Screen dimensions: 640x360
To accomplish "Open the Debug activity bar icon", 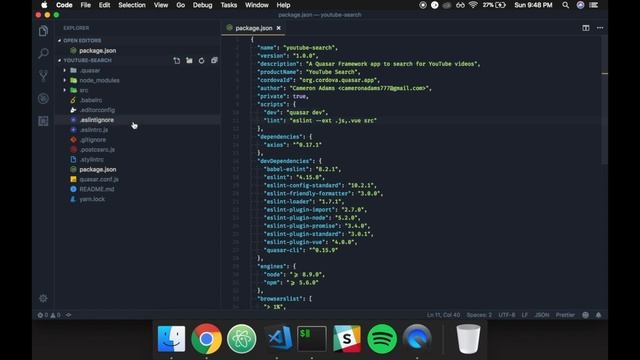I will [x=43, y=98].
